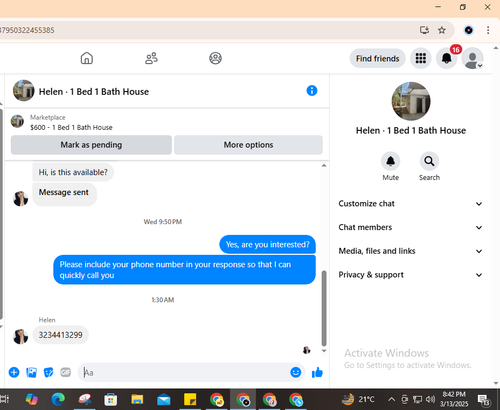
Task: Search in conversation magnifier icon
Action: 429,161
